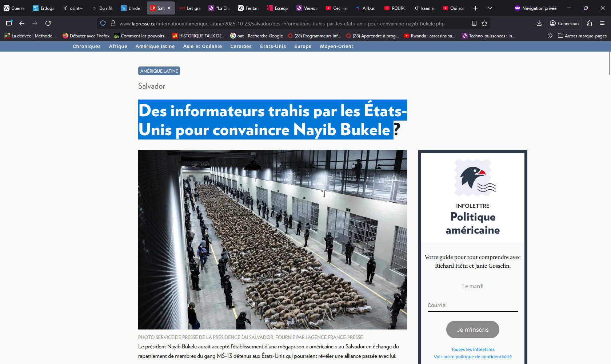611x364 pixels.
Task: Click the tracking protection shield icon
Action: [x=103, y=23]
